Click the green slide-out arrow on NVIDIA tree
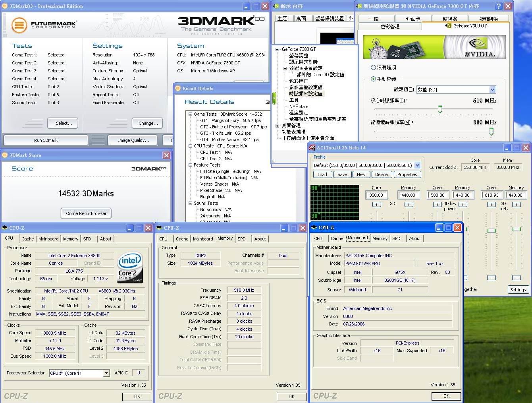Screen dimensions: 532x403 274,98
